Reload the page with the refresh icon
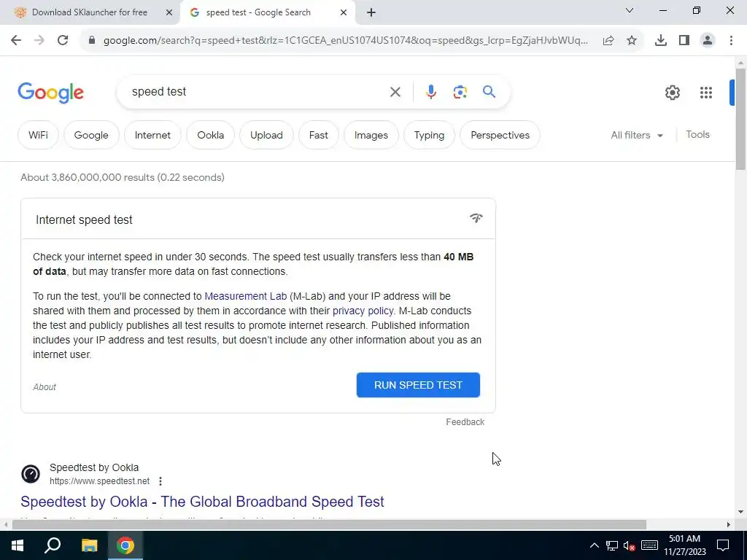This screenshot has width=747, height=560. (63, 41)
